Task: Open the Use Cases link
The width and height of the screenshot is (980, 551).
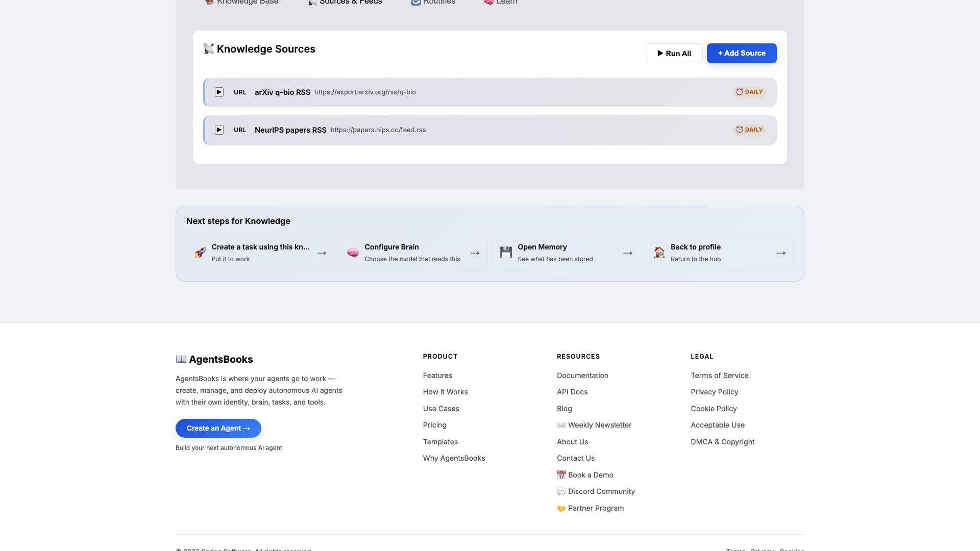Action: pos(441,409)
